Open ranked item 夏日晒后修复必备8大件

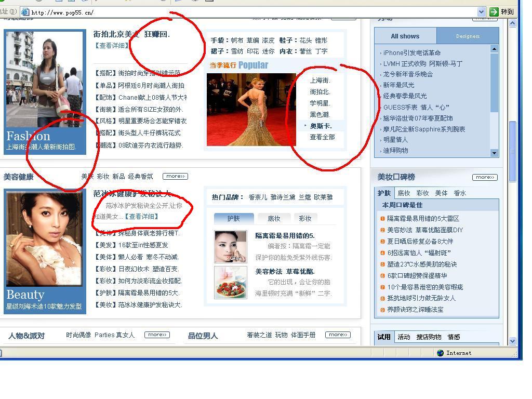pyautogui.click(x=420, y=242)
